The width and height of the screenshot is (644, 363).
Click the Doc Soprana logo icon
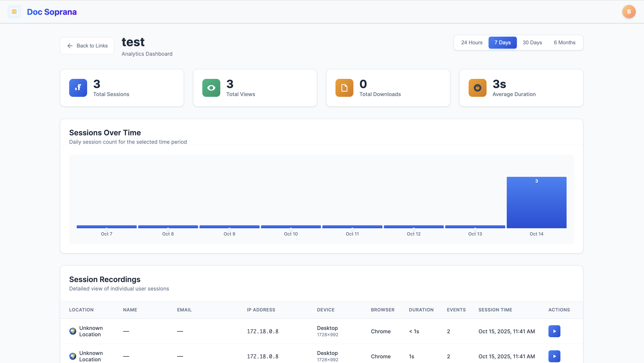(14, 12)
